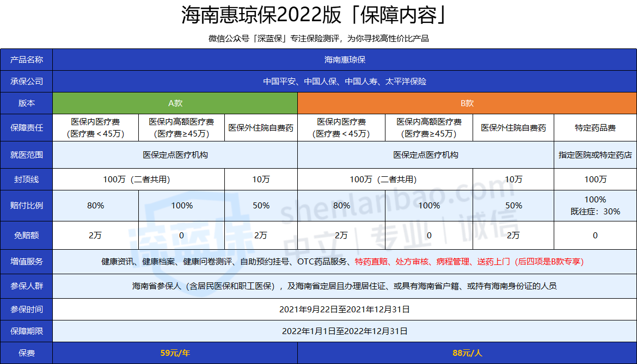Select the 0 deductible under 特定药品费
This screenshot has width=637, height=364.
[595, 235]
